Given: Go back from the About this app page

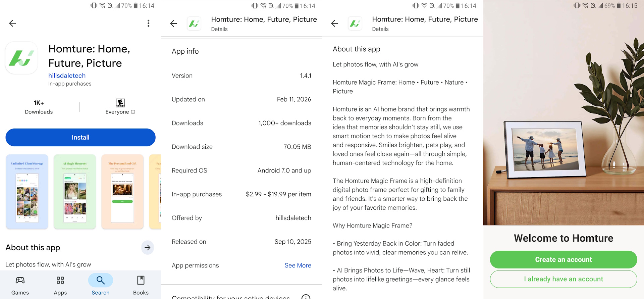Looking at the screenshot, I should coord(334,23).
